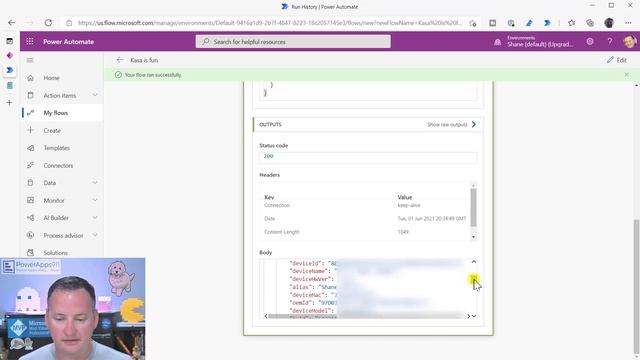The image size is (640, 360).
Task: Click the "deviceName" line in Body
Action: (x=312, y=271)
